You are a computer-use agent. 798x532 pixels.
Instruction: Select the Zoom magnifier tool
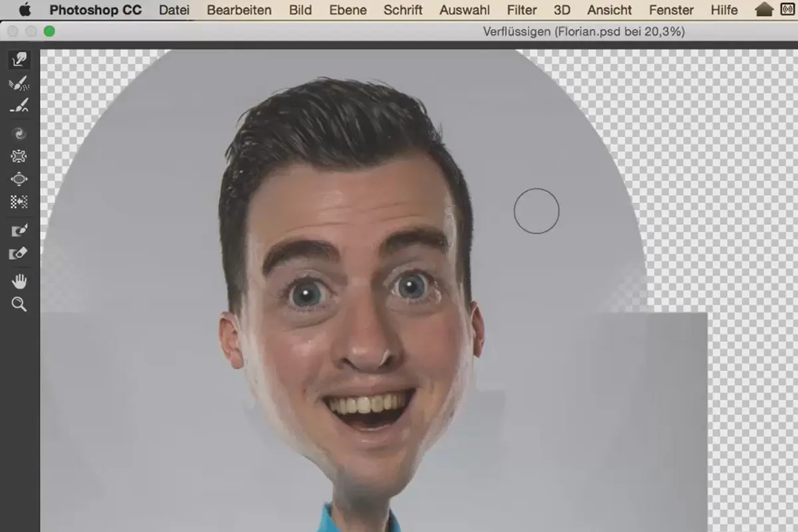19,305
